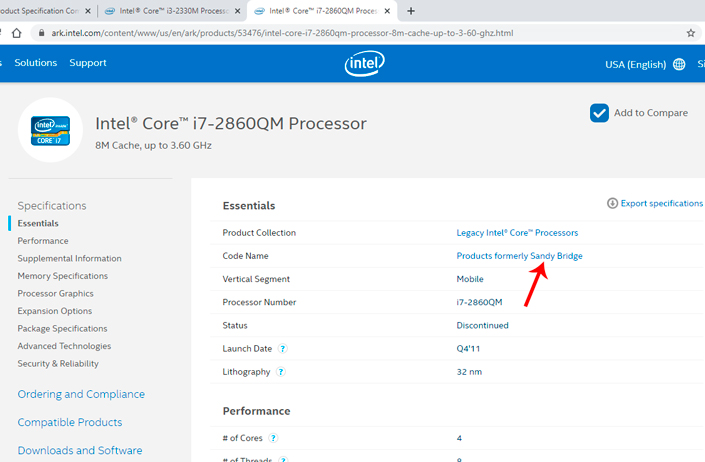Click the Specifications sidebar heading
Viewport: 705px width, 462px height.
[52, 206]
